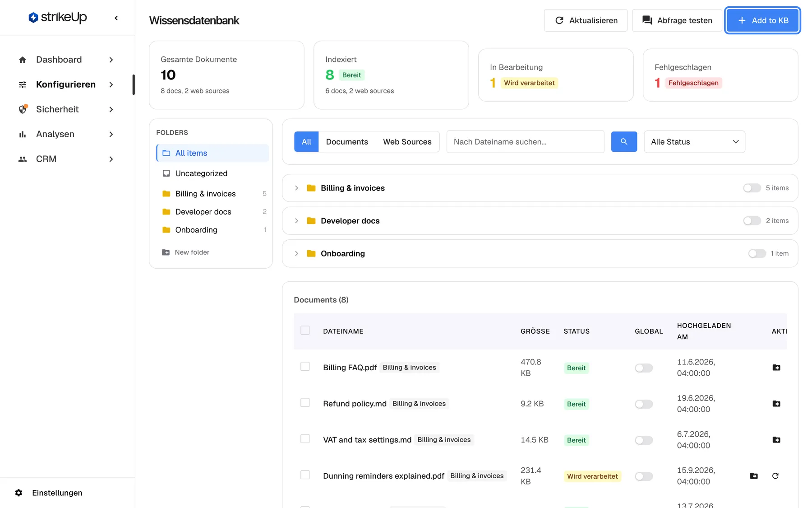Enable global toggle for Refund policy.md
812x508 pixels.
pos(644,404)
